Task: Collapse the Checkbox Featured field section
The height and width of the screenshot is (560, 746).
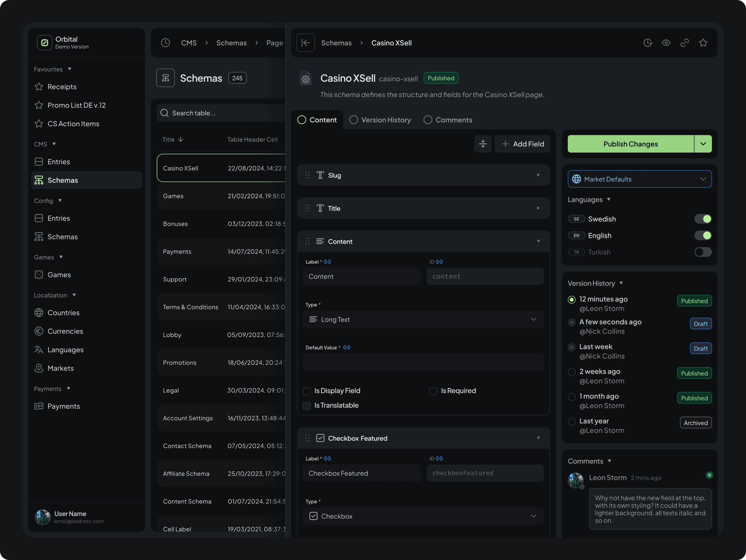Action: (538, 438)
